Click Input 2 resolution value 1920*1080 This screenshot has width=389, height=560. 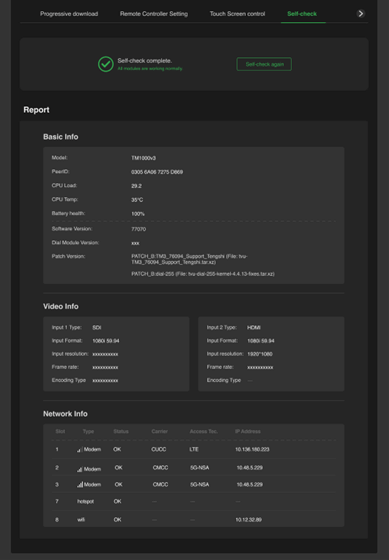tap(260, 354)
